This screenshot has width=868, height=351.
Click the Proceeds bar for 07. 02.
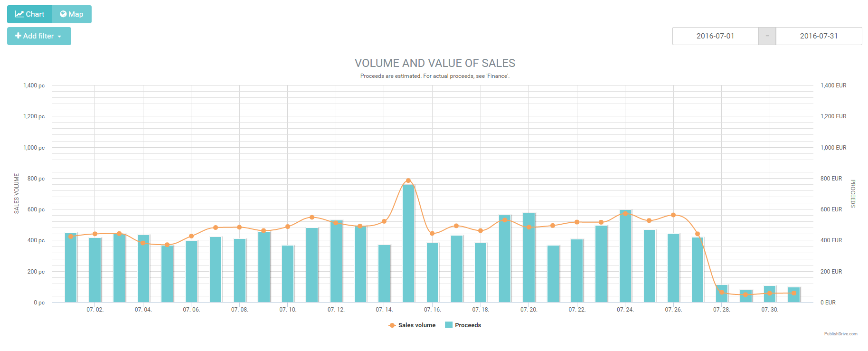pos(95,270)
